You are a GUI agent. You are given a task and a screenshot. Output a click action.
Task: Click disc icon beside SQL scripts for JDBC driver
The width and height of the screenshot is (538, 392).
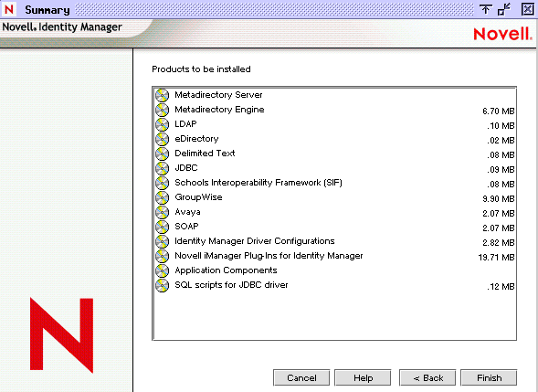[163, 286]
